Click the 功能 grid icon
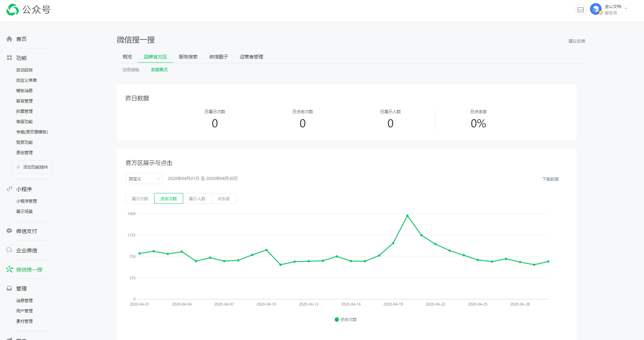 click(x=9, y=58)
